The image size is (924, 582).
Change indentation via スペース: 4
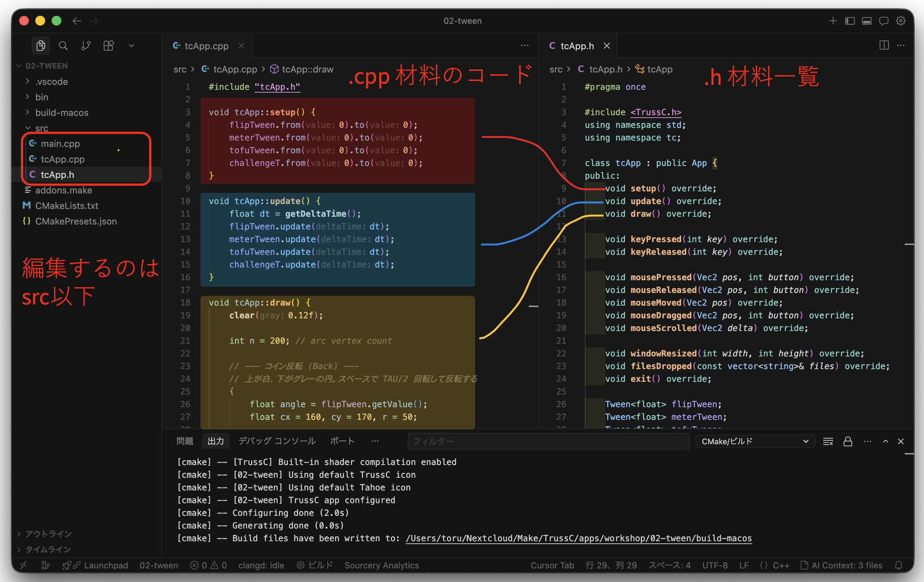coord(669,565)
